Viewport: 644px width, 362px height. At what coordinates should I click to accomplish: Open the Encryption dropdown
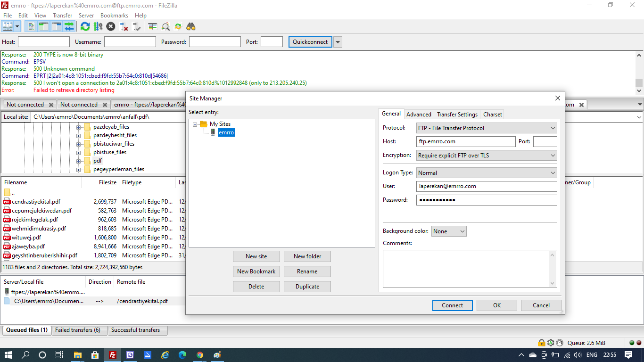pos(487,156)
